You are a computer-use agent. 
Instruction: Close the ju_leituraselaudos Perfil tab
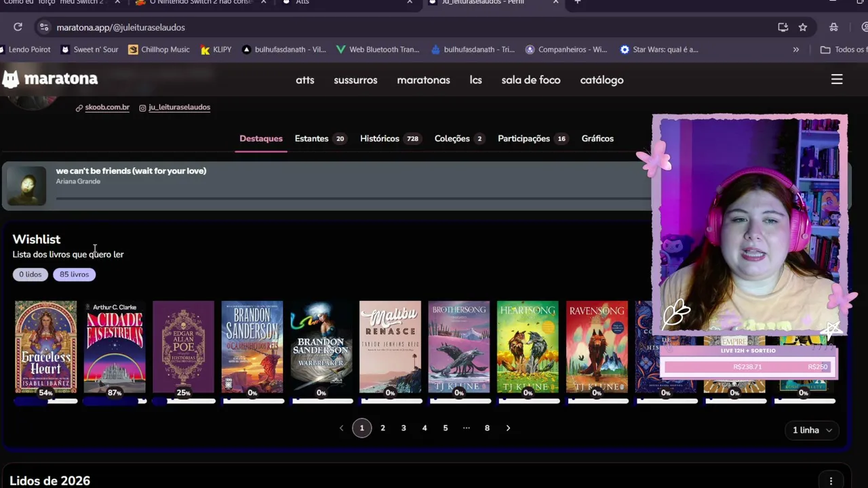click(556, 2)
